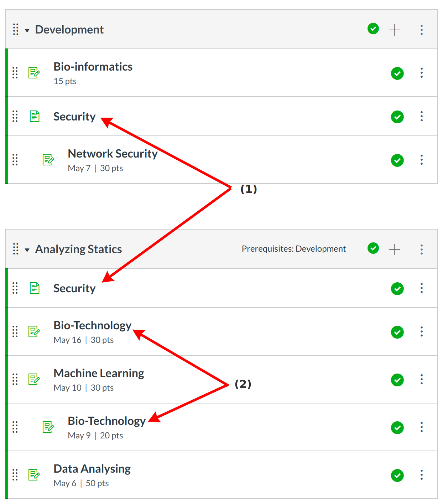Add item to Development module
The height and width of the screenshot is (504, 443).
coord(394,30)
